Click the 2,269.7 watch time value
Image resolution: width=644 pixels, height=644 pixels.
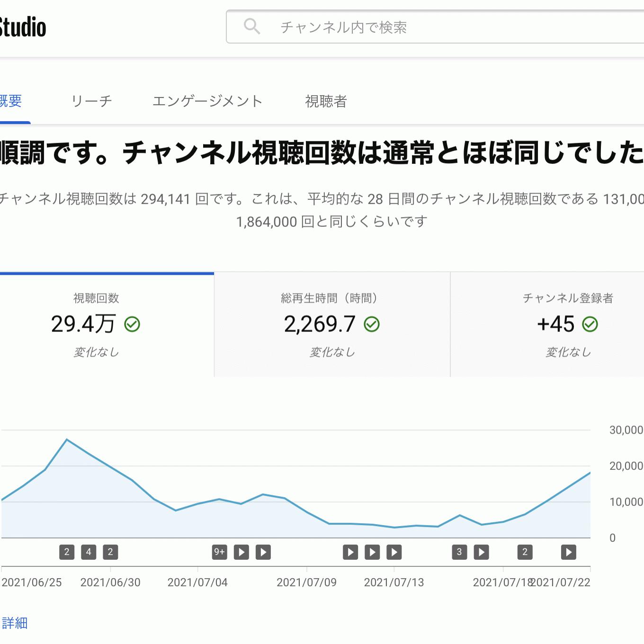click(x=320, y=324)
